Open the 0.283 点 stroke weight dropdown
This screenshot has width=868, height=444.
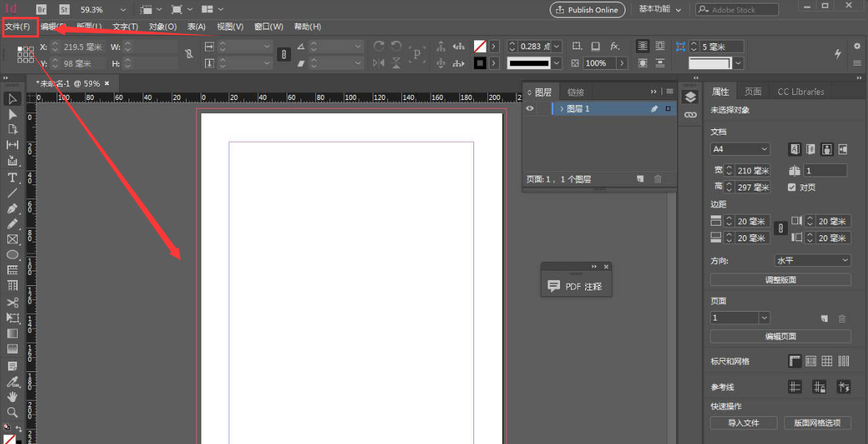pos(557,46)
